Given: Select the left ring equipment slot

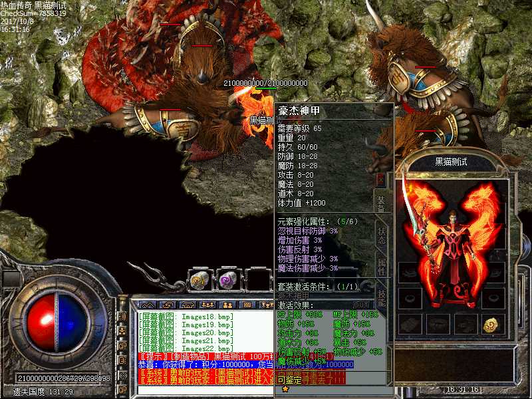Looking at the screenshot, I should 410,298.
